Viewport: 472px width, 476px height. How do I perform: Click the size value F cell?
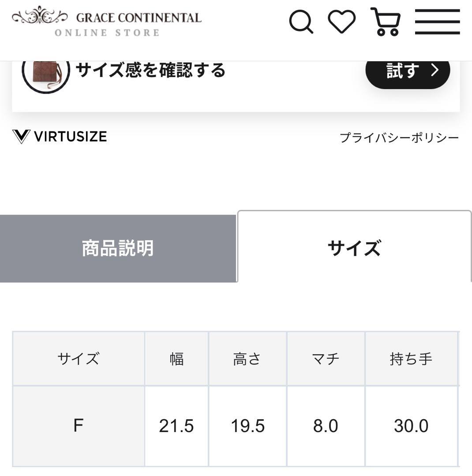79,426
